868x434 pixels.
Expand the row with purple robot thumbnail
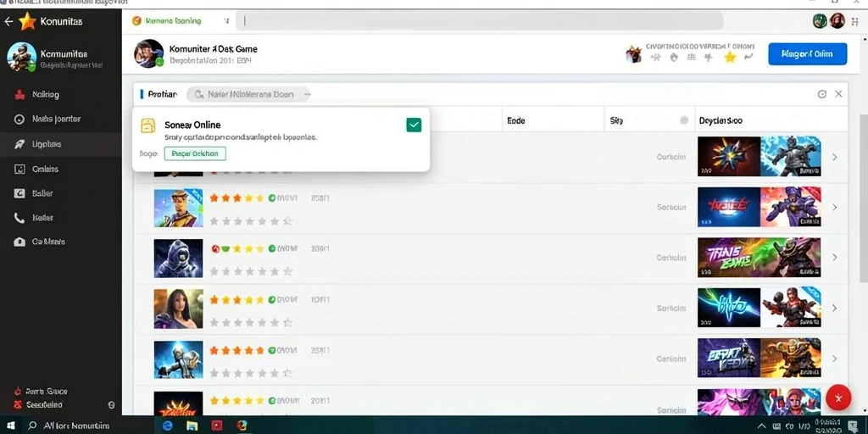pyautogui.click(x=835, y=208)
